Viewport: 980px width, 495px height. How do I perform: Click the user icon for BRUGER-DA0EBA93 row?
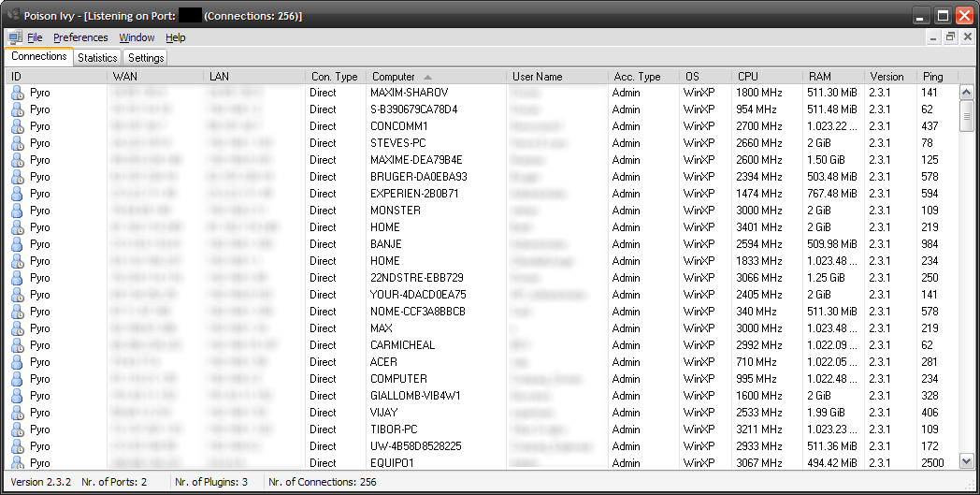tap(18, 177)
